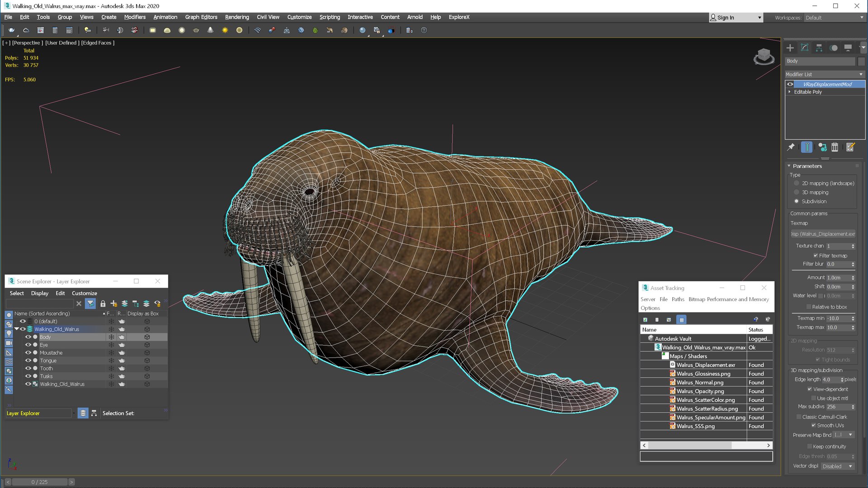This screenshot has height=488, width=868.
Task: Click the yellow sun light icon in the toolbar
Action: point(225,30)
